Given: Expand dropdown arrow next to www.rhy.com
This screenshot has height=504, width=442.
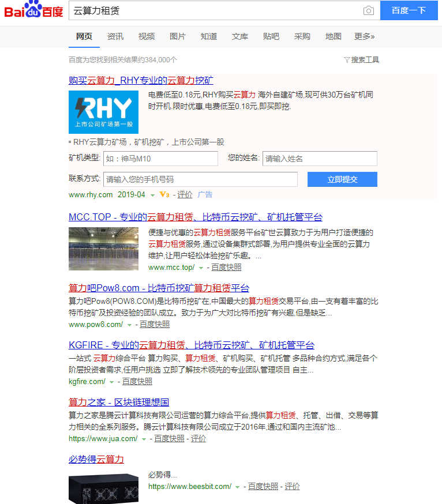Looking at the screenshot, I should click(x=152, y=195).
